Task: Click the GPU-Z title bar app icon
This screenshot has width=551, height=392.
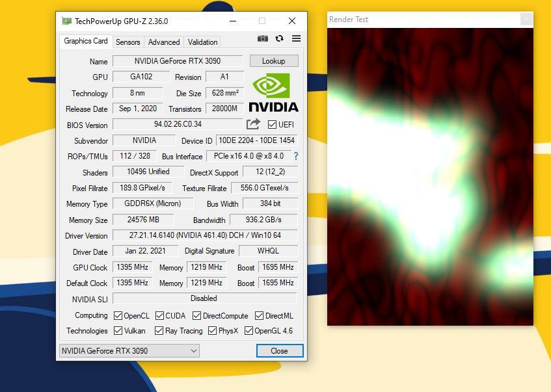Action: (67, 21)
